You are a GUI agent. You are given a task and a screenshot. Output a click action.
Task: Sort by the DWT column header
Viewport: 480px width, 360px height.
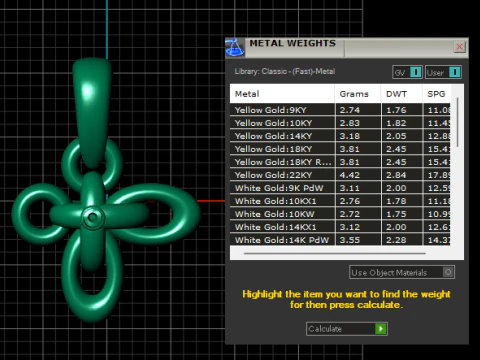401,94
